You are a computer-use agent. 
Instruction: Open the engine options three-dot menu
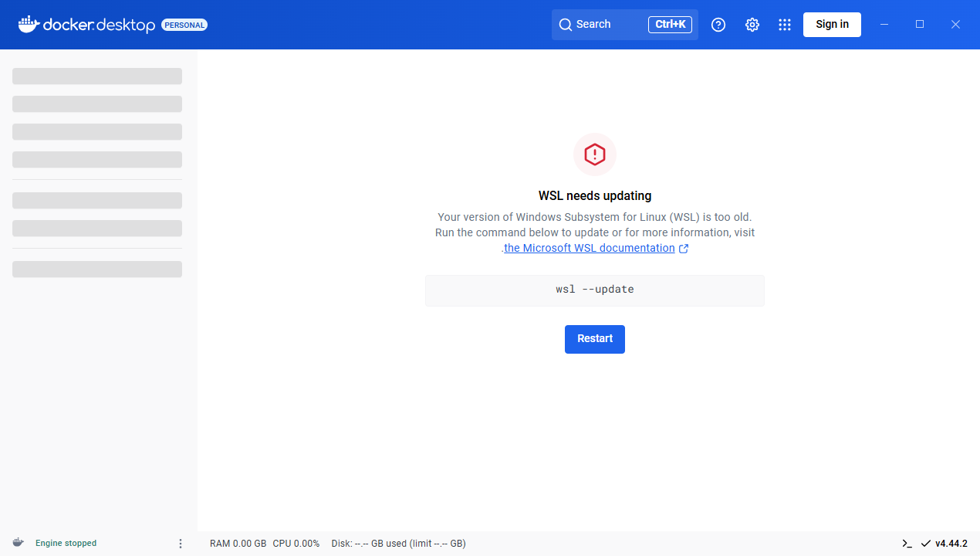pyautogui.click(x=181, y=544)
